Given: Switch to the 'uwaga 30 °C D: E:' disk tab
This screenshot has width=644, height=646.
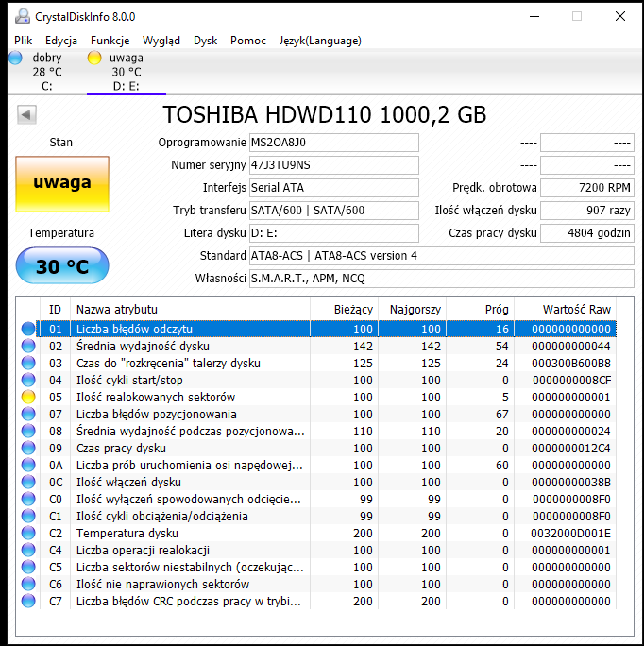Looking at the screenshot, I should (x=127, y=72).
